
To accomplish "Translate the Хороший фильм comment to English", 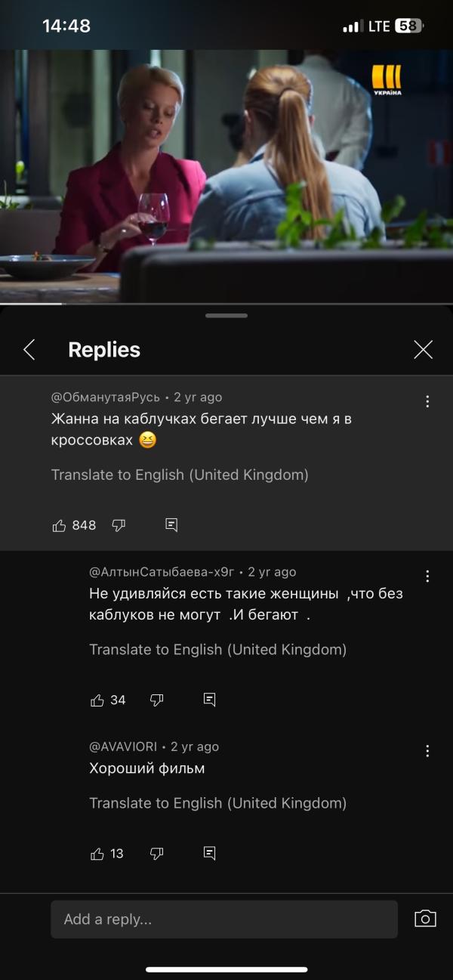I will [x=218, y=803].
